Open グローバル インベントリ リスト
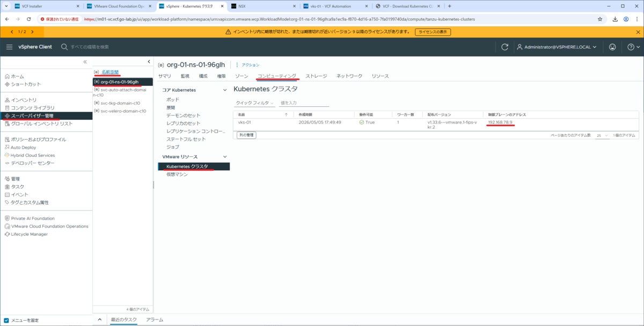This screenshot has height=326, width=644. pyautogui.click(x=42, y=124)
